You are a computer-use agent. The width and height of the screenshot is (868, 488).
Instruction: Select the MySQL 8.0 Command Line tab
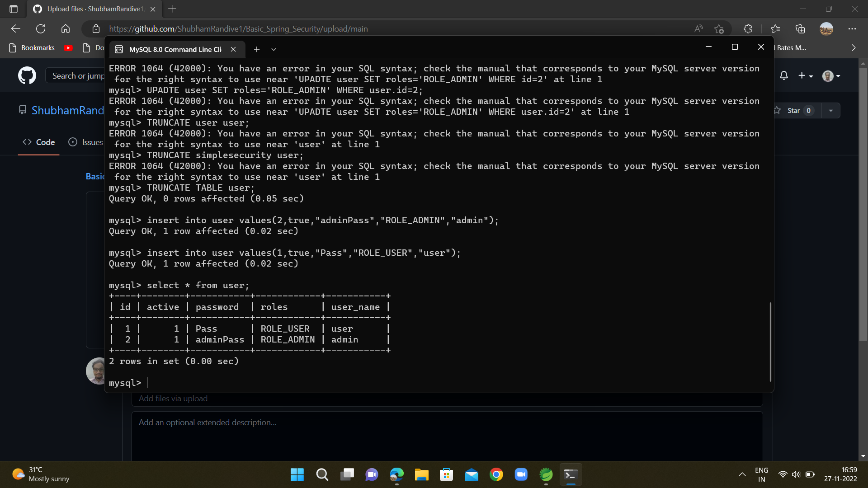point(174,49)
